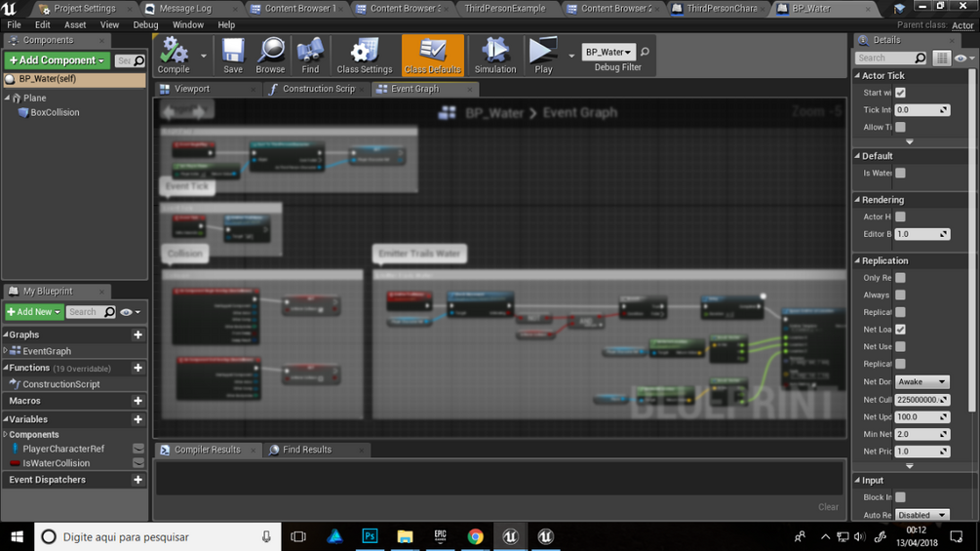Viewport: 980px width, 551px height.
Task: Enable Is Water default checkbox
Action: click(900, 173)
